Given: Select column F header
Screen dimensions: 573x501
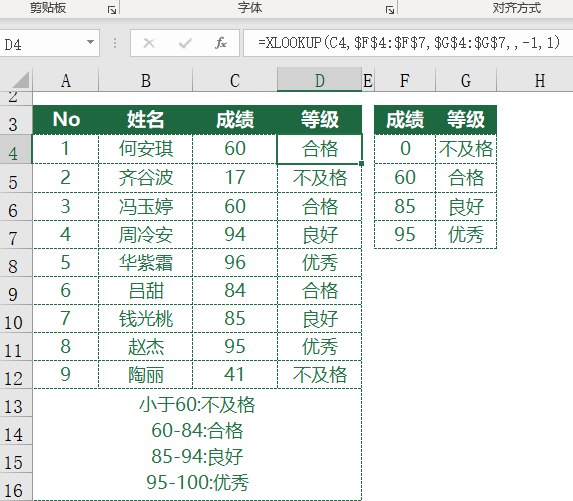Looking at the screenshot, I should [x=405, y=80].
